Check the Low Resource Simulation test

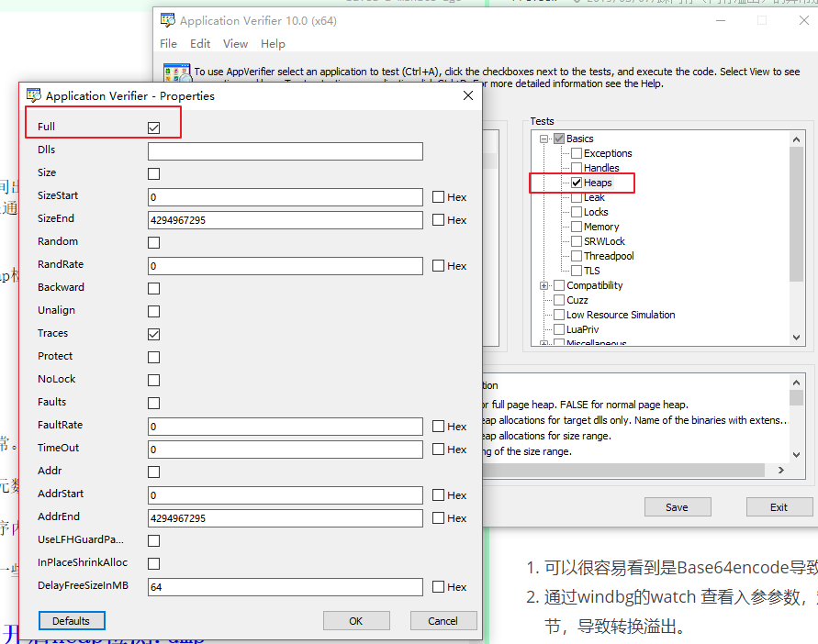[559, 315]
